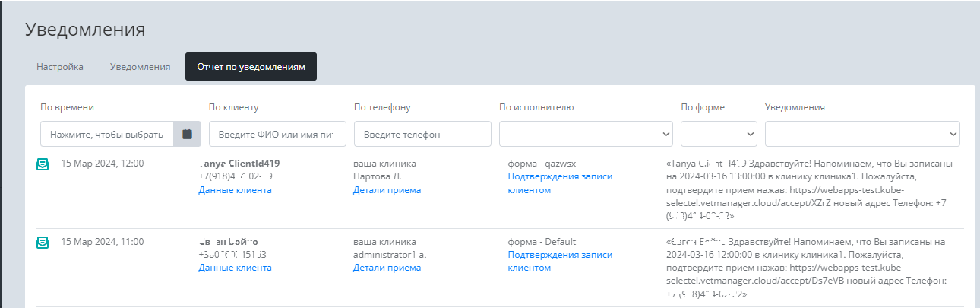Select the Отчет по уведомлениям tab

click(x=251, y=67)
